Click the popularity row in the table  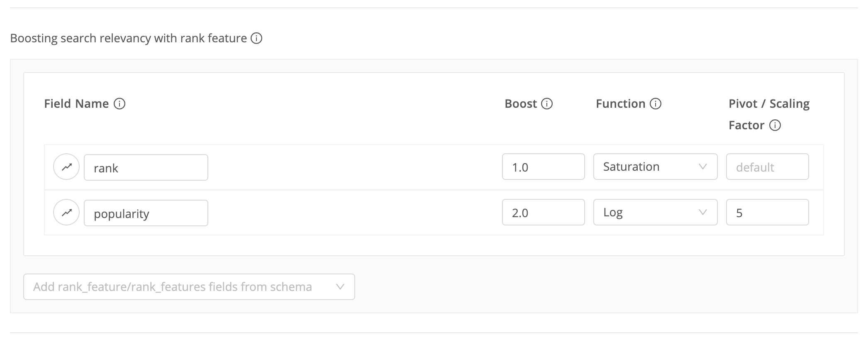(x=332, y=212)
